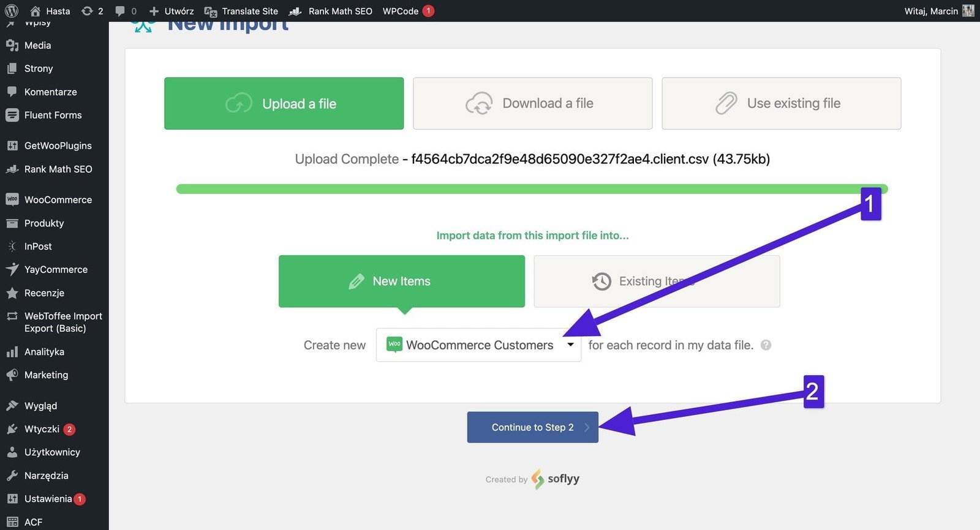
Task: Select the New Items option
Action: (x=401, y=282)
